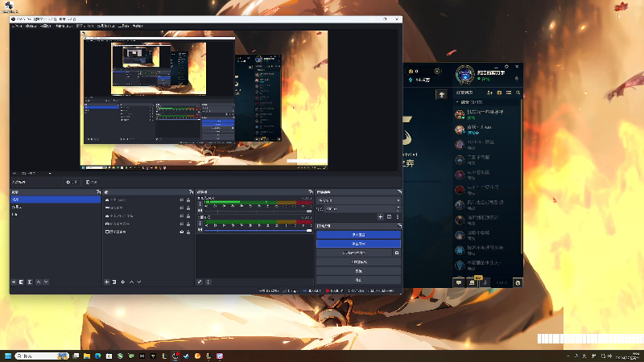Mute the lower audio mixer channel speaker

coord(200,230)
